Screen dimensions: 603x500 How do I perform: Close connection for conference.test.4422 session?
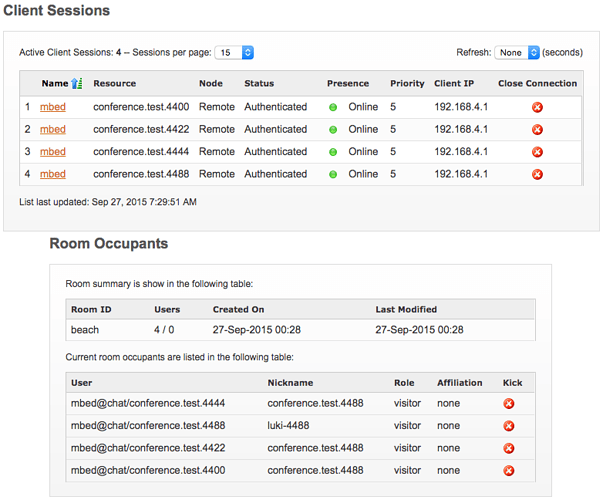click(x=537, y=130)
